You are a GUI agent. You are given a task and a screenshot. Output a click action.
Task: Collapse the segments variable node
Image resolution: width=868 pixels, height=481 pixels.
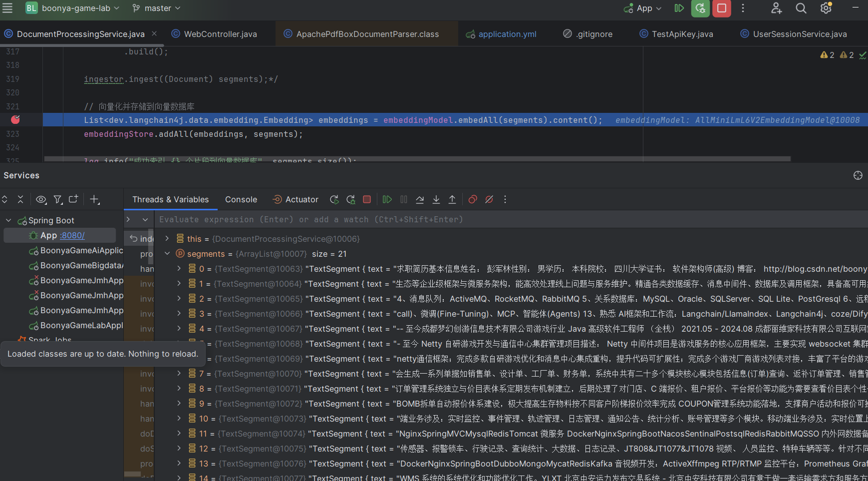click(x=167, y=254)
